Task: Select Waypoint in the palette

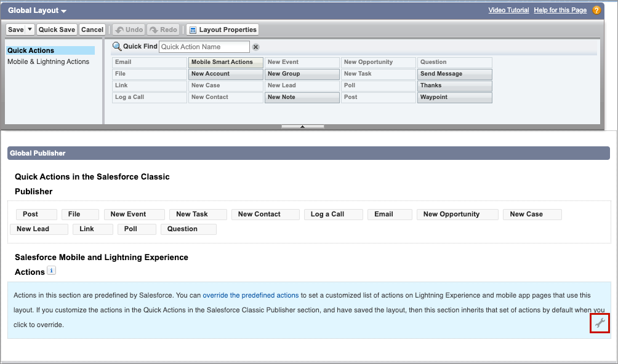Action: (x=455, y=97)
